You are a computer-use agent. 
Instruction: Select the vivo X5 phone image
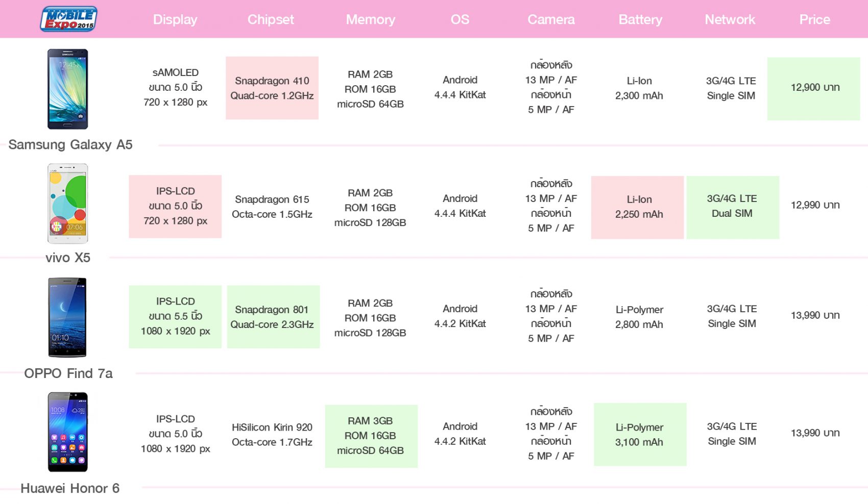(x=68, y=204)
